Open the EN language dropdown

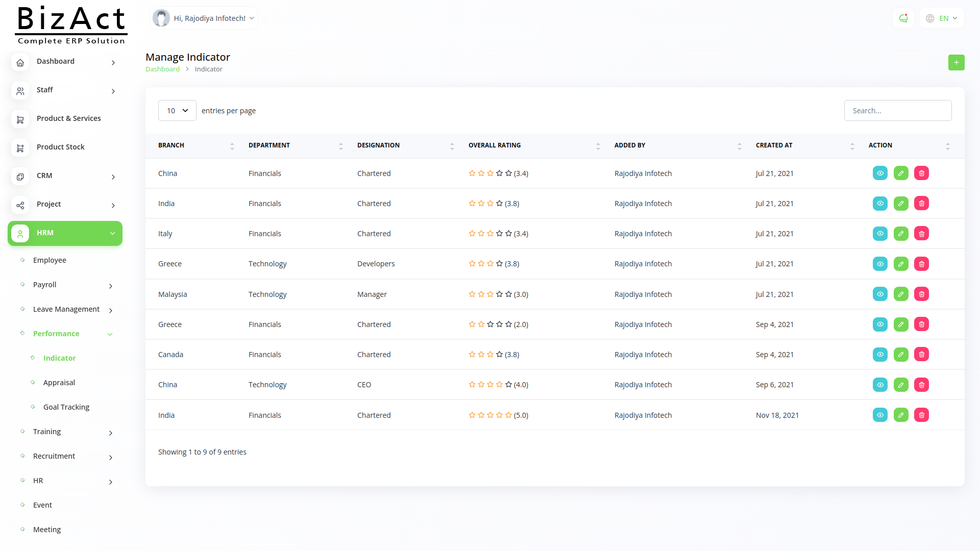pyautogui.click(x=942, y=18)
